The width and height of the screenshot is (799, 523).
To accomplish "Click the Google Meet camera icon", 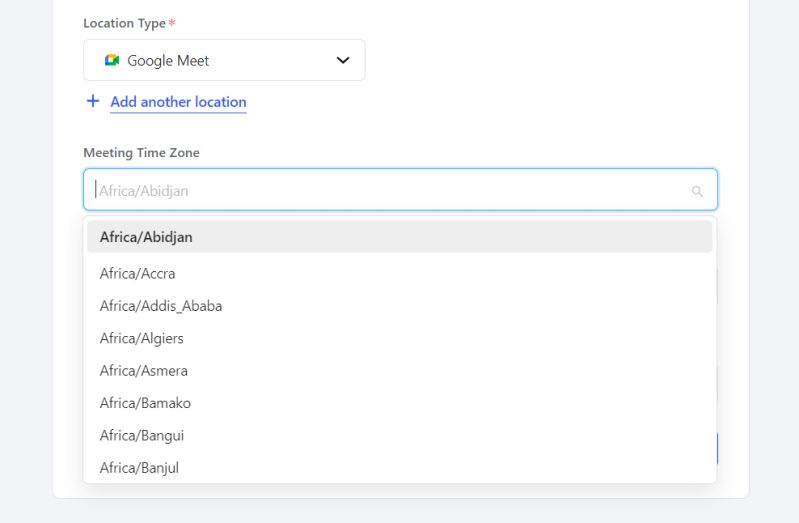I will click(x=112, y=60).
